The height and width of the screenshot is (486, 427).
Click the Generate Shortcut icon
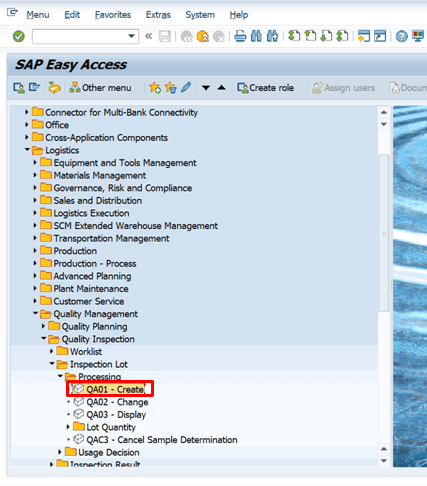click(x=380, y=36)
